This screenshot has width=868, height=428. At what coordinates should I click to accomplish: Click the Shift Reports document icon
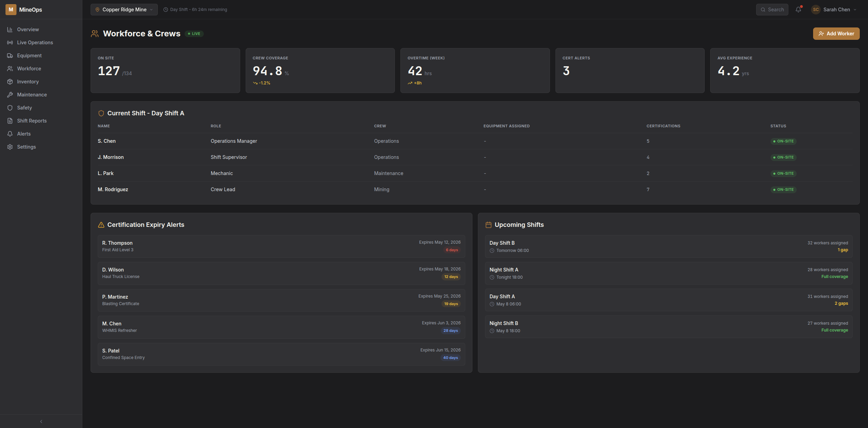[x=10, y=121]
